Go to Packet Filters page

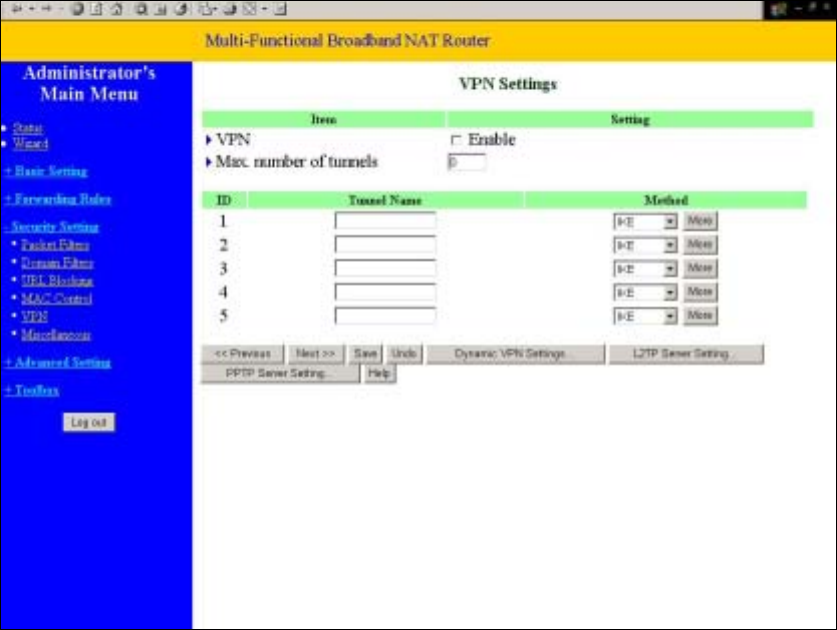click(x=55, y=245)
